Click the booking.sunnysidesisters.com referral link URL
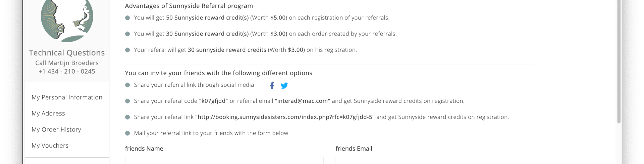The image size is (644, 164). 285,117
